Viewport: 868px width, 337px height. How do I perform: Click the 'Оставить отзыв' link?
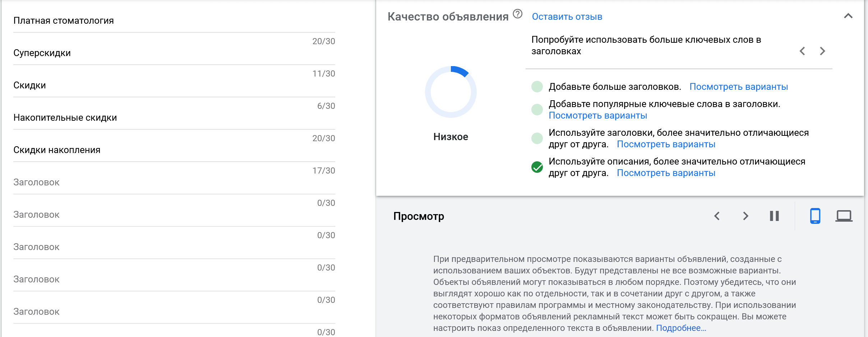pyautogui.click(x=567, y=17)
